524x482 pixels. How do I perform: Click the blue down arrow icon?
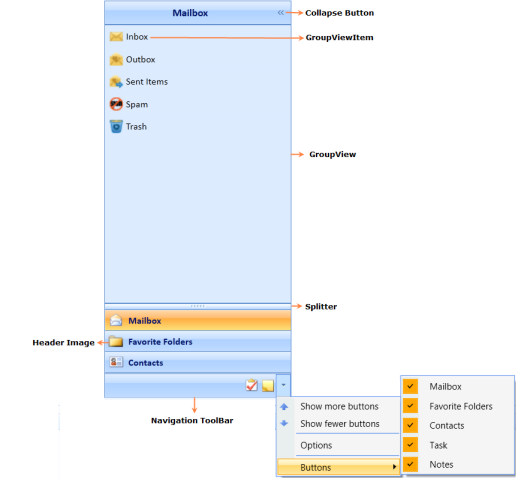pos(284,424)
